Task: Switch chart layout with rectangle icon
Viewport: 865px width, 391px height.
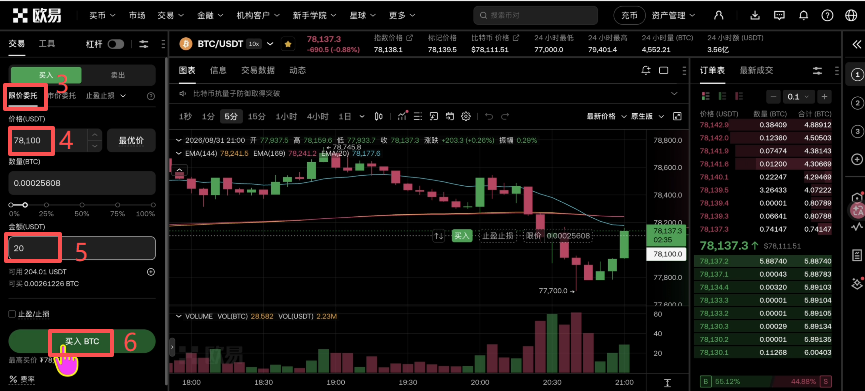Action: (x=664, y=70)
